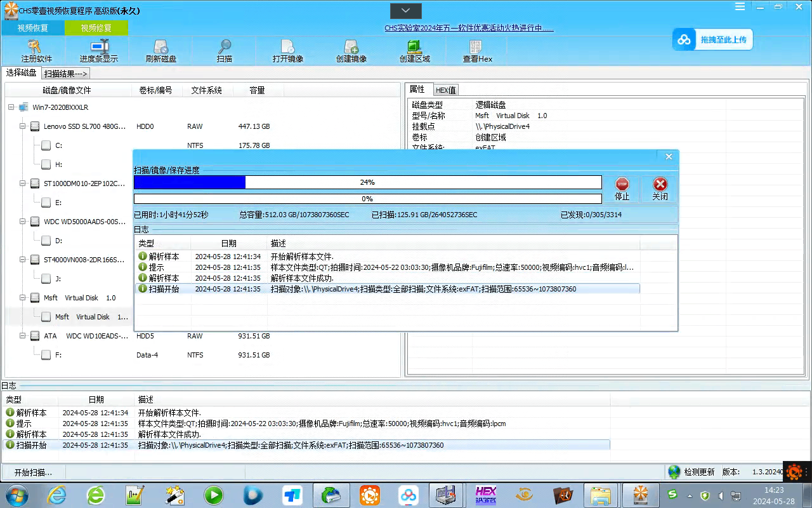
Task: Click the 文件系统 column header
Action: [206, 90]
